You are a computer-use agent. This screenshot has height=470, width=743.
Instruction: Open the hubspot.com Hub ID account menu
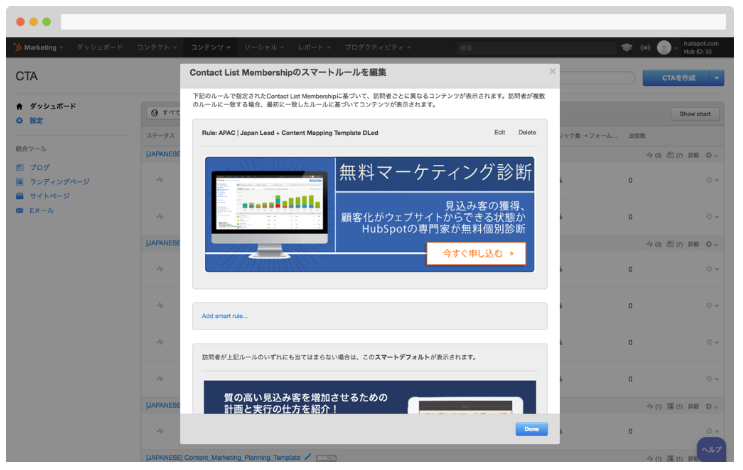[x=701, y=47]
